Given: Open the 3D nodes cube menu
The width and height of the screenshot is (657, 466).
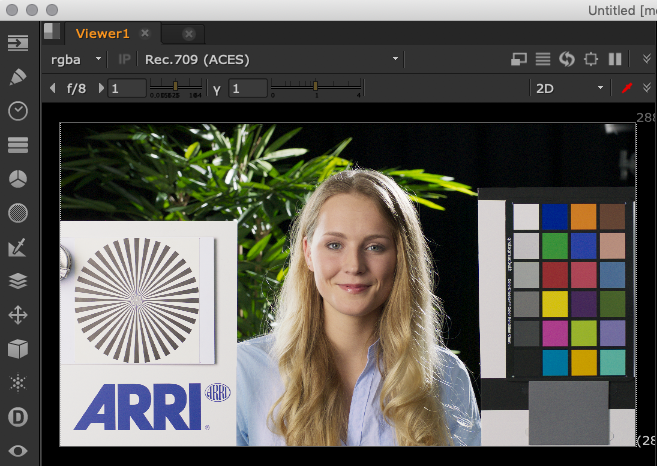Looking at the screenshot, I should [18, 349].
